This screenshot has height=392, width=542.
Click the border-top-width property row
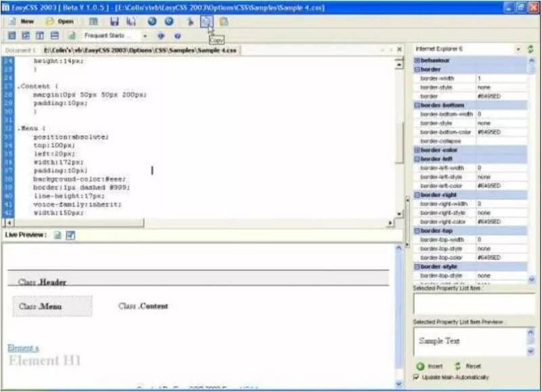[470, 240]
